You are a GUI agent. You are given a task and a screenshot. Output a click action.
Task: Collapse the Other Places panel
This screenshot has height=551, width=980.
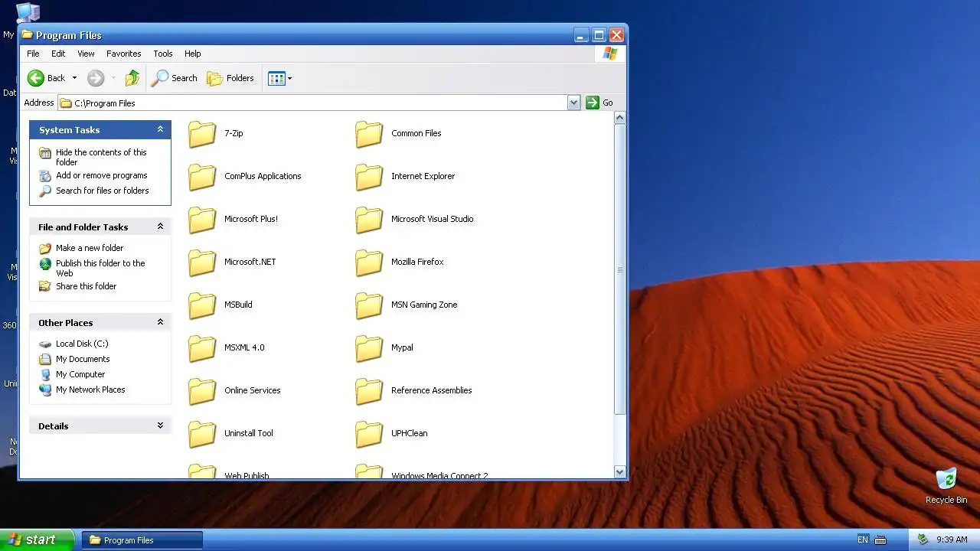(x=160, y=322)
